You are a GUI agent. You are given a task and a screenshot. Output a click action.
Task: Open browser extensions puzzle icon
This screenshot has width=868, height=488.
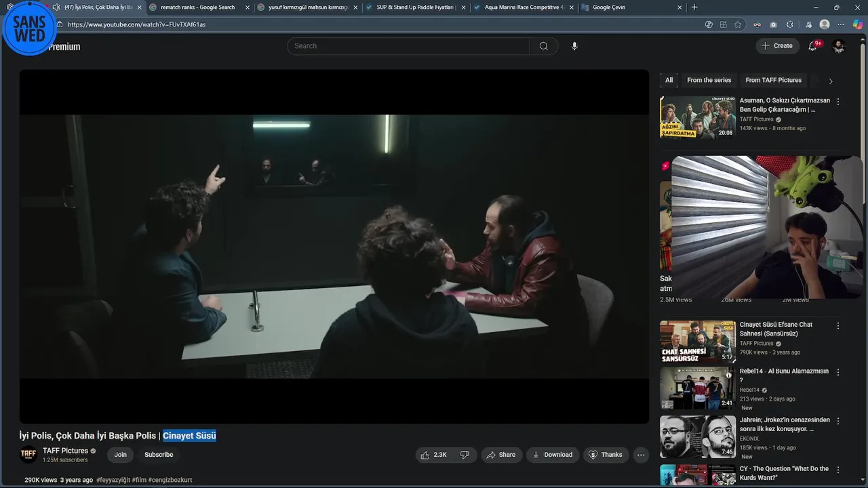pos(790,24)
